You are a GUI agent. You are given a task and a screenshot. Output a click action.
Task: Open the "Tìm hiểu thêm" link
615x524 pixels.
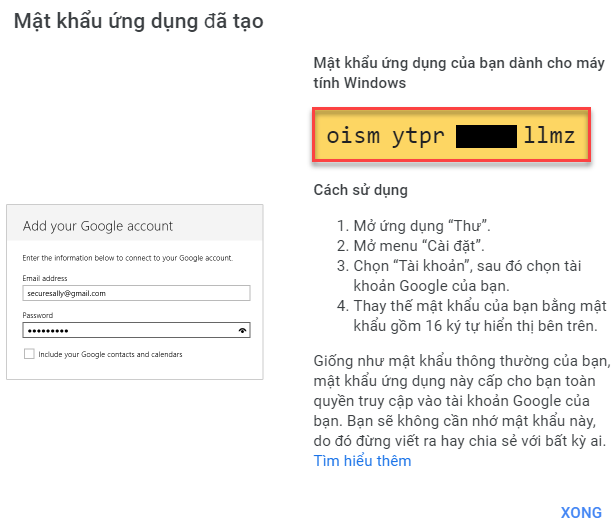pyautogui.click(x=362, y=461)
